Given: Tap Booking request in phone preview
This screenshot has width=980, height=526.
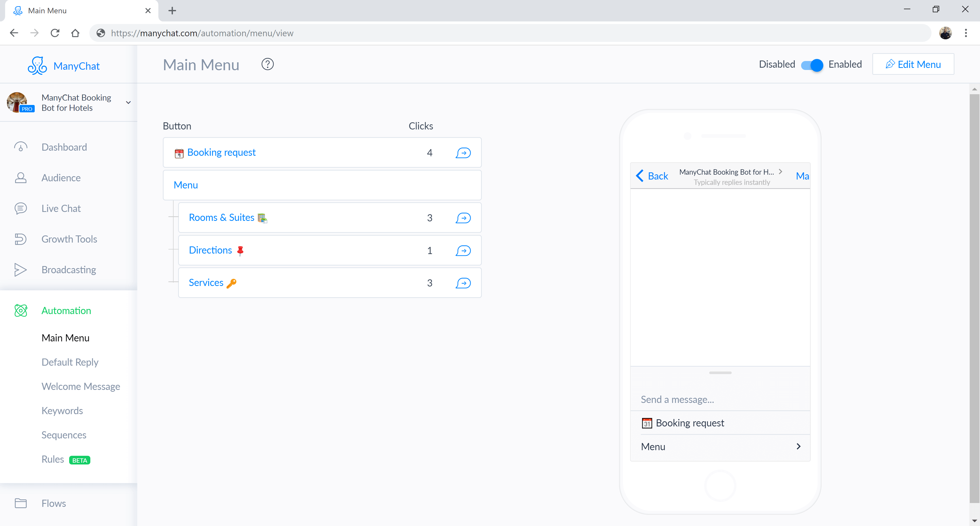Looking at the screenshot, I should point(720,423).
